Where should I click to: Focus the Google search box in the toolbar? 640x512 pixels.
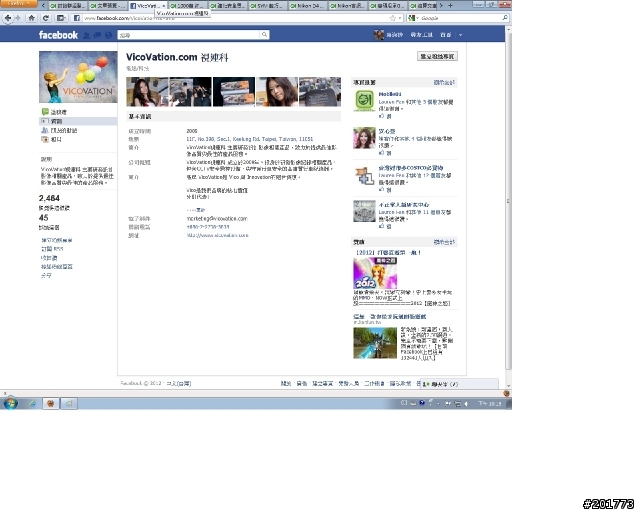(x=460, y=18)
